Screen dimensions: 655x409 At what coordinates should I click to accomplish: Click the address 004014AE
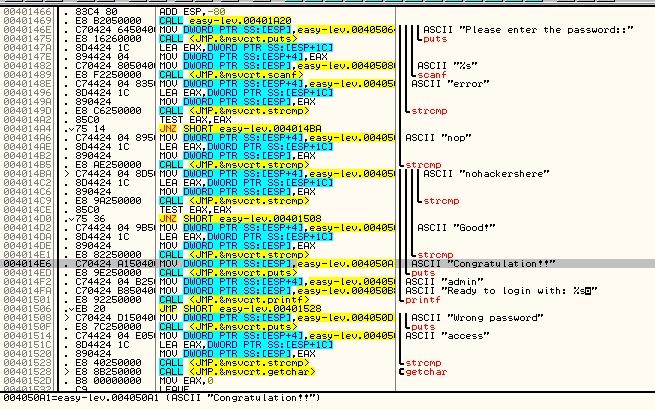click(28, 147)
